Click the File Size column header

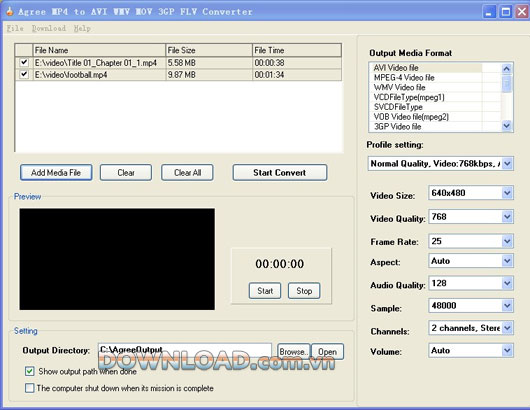click(209, 50)
